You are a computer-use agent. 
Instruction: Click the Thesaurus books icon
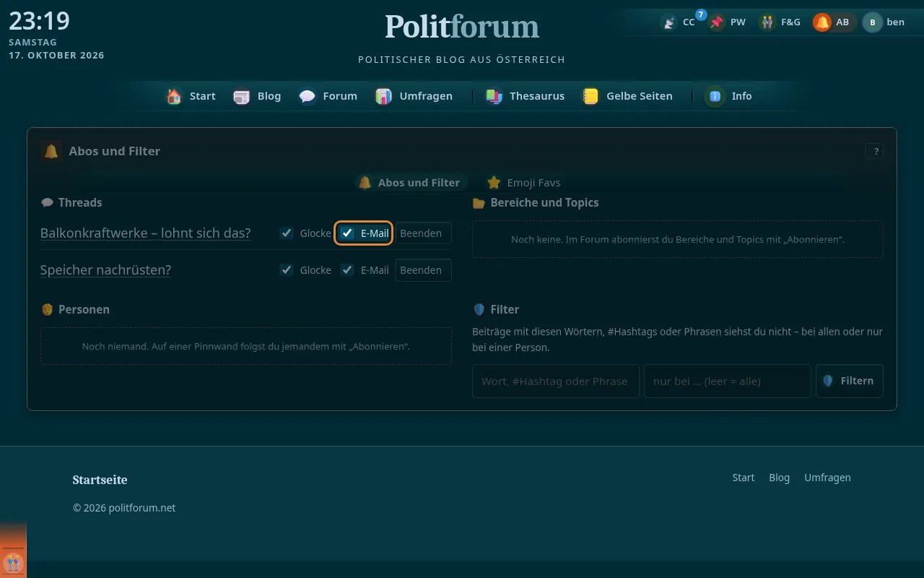click(x=494, y=96)
